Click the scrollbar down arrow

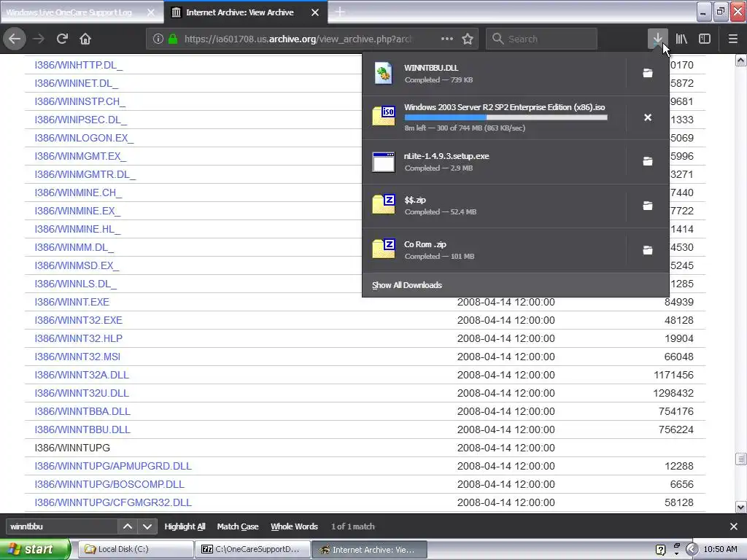point(740,507)
